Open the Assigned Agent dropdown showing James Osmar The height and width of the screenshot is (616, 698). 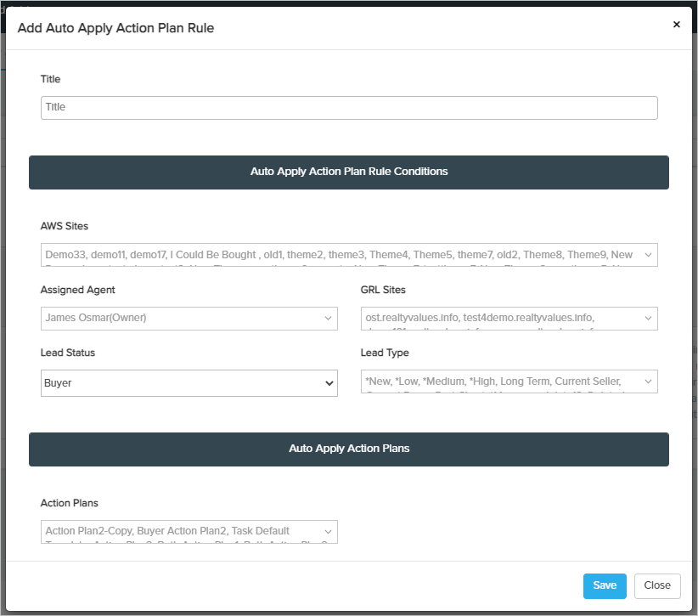tap(178, 319)
